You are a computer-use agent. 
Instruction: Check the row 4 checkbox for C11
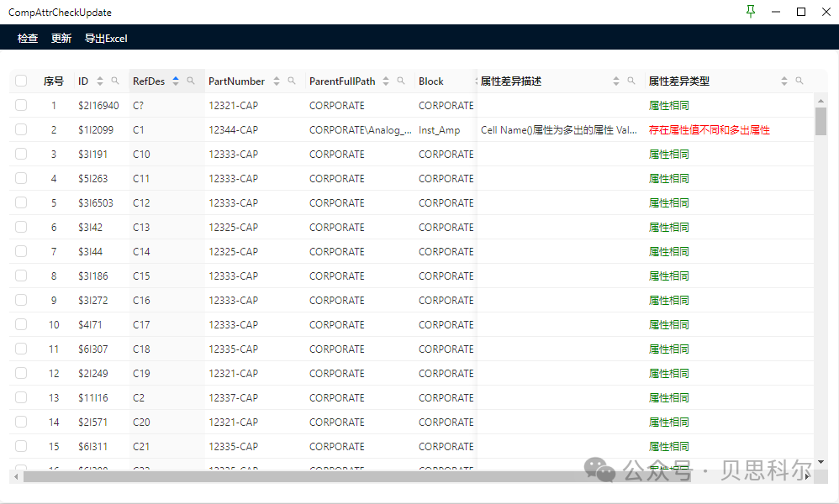click(x=21, y=178)
